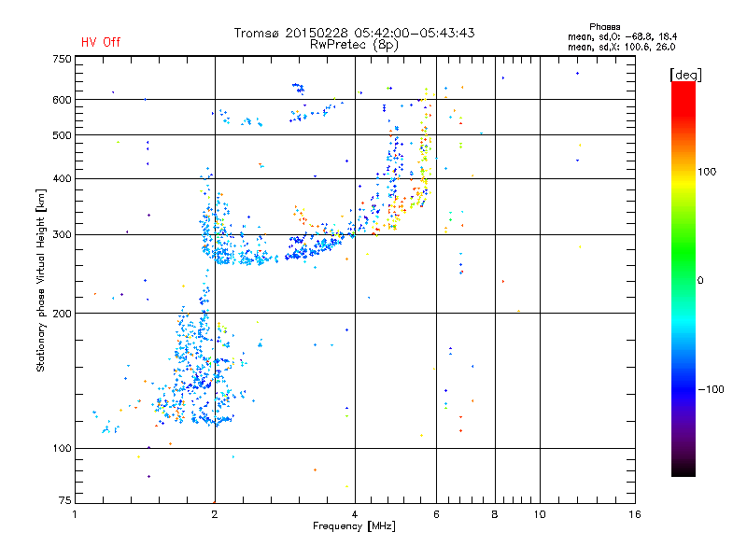
Task: Click the y-axis '600' tick label
Action: click(x=62, y=100)
